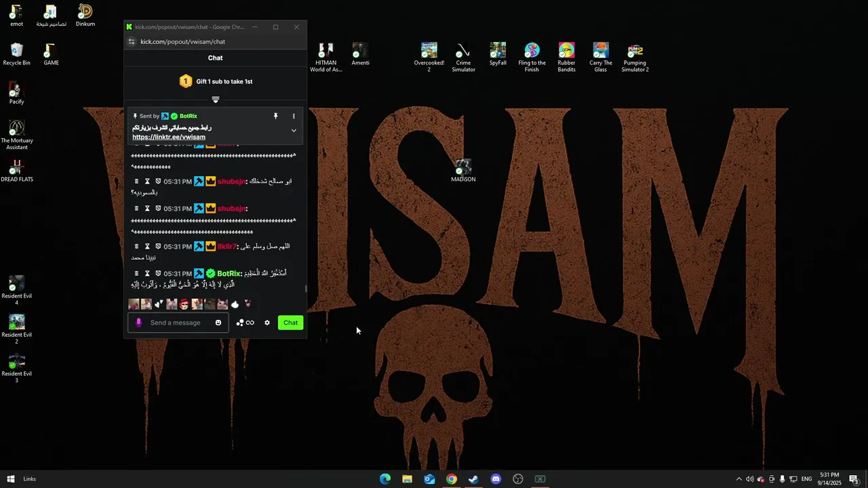868x488 pixels.
Task: Timeout BotRix using the hourglass icon
Action: tap(147, 274)
